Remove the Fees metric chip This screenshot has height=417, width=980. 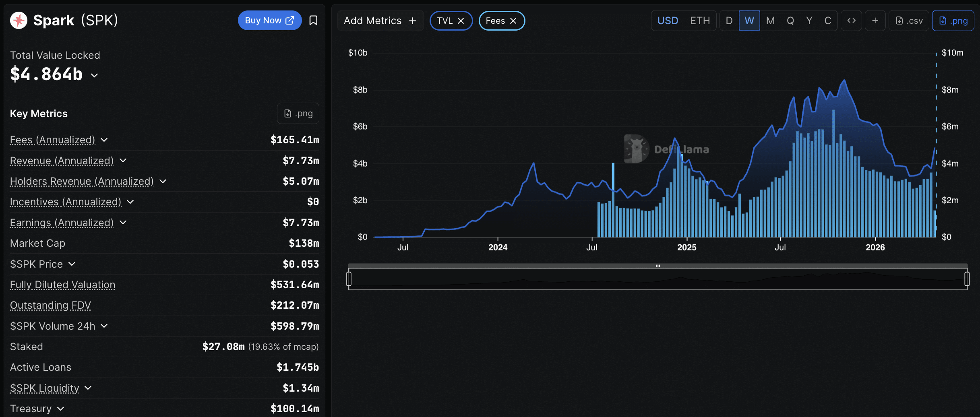[513, 21]
